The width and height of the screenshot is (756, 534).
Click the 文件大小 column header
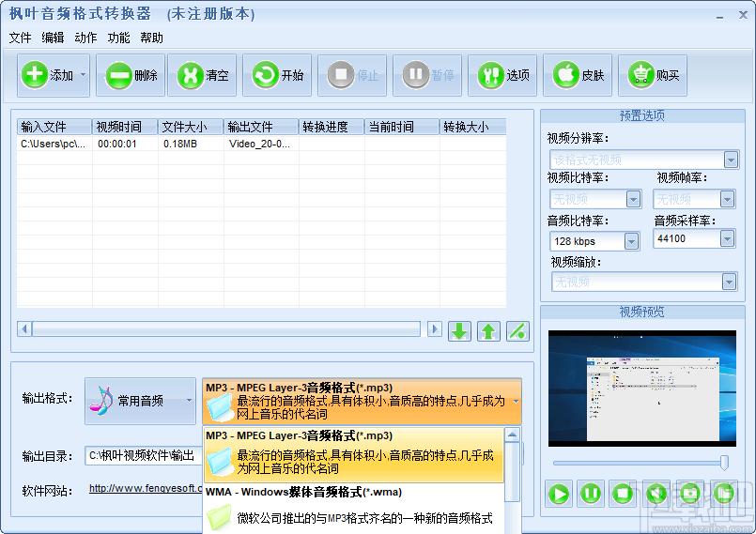(191, 127)
